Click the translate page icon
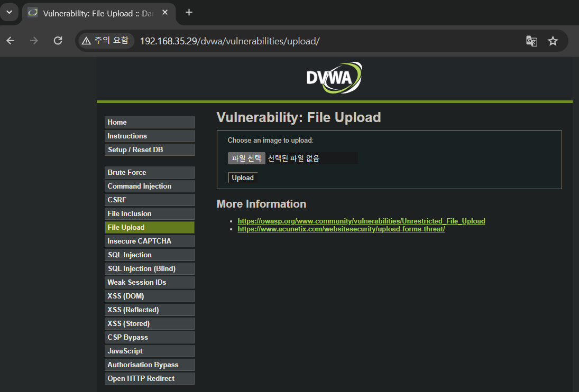This screenshot has width=579, height=392. (x=531, y=41)
